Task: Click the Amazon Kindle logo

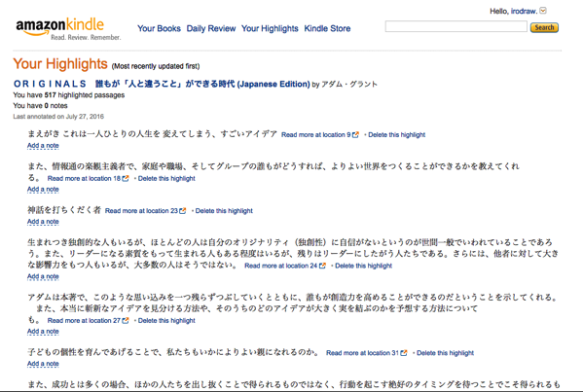Action: point(68,28)
